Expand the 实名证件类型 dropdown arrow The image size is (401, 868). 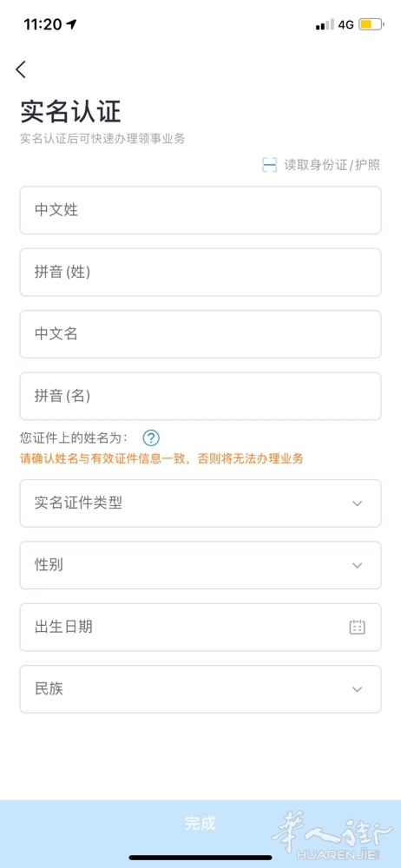point(358,503)
